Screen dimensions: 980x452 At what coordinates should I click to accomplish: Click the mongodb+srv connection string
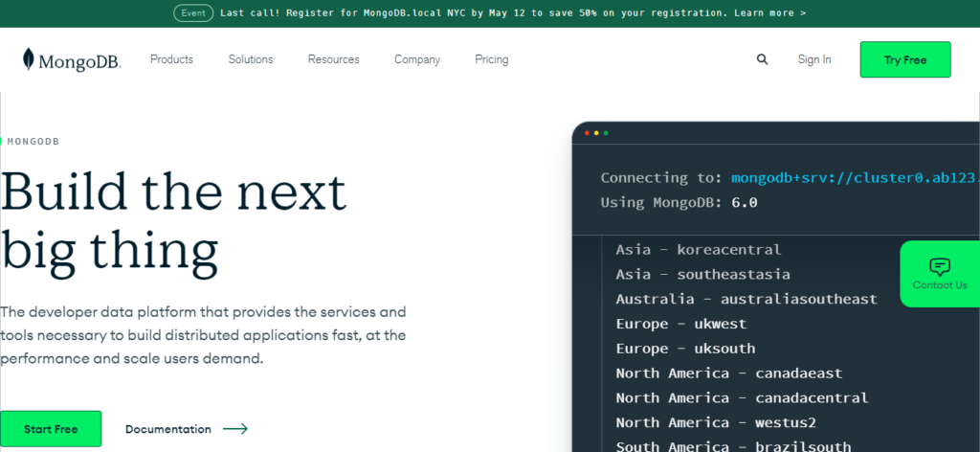[856, 177]
